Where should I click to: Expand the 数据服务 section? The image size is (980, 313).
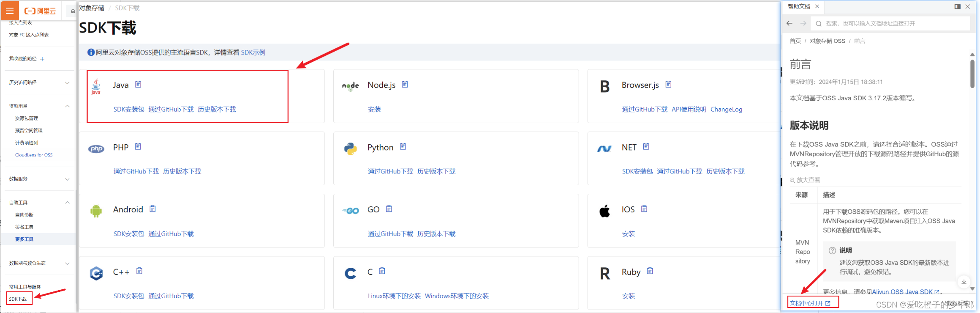pyautogui.click(x=67, y=179)
